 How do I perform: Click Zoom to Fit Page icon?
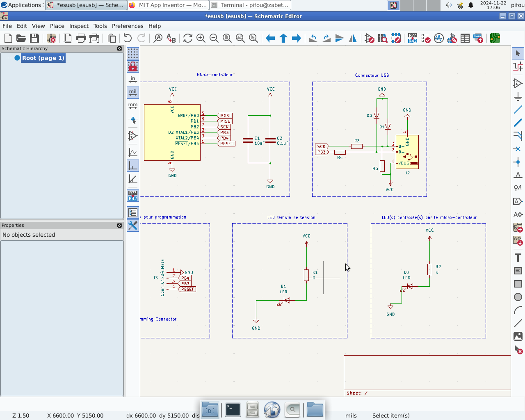[227, 38]
